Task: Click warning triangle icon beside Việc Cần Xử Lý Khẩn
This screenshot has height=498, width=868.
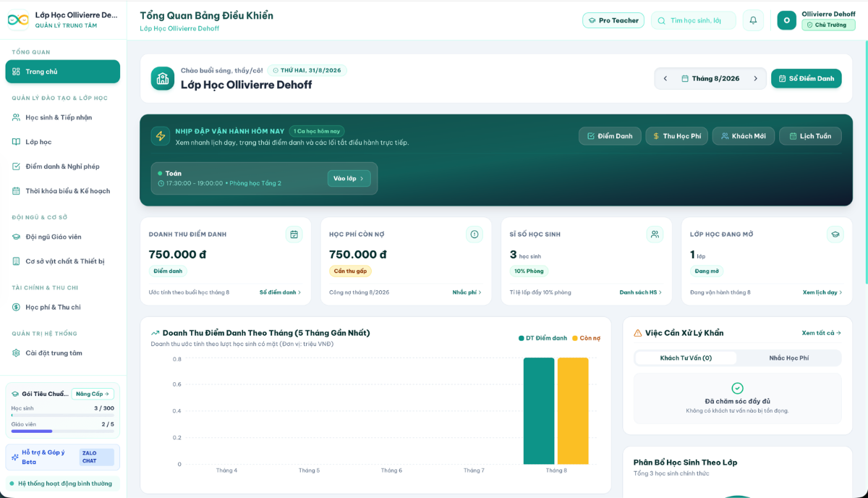Action: tap(638, 333)
